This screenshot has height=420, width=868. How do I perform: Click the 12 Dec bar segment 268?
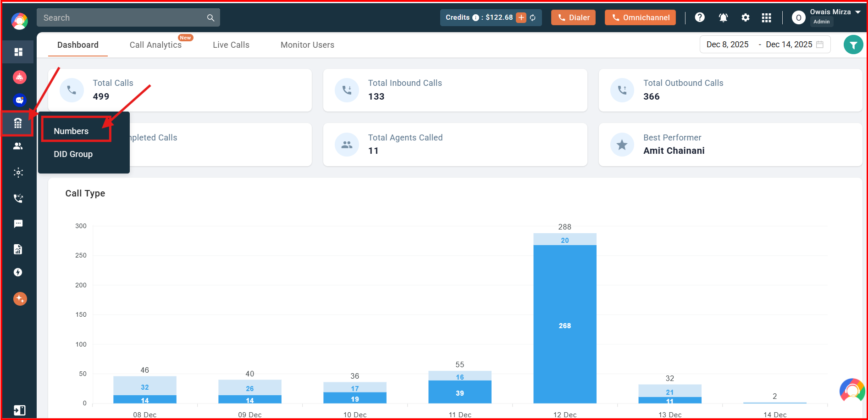[565, 324]
